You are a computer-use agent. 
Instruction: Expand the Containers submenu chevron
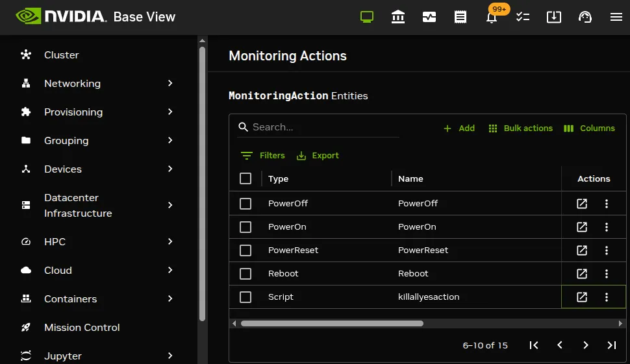click(x=170, y=298)
